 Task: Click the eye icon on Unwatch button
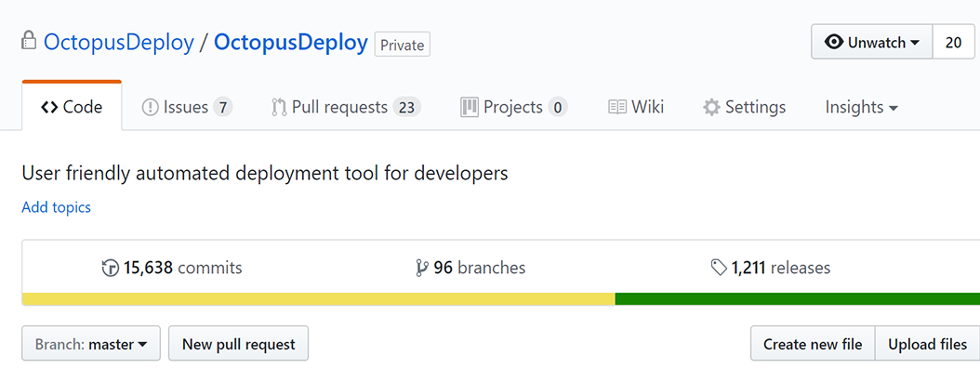pos(834,42)
